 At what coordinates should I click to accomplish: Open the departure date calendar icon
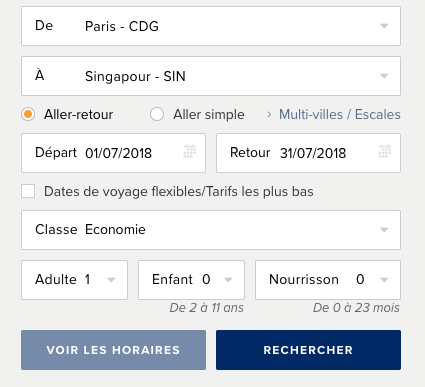coord(190,151)
